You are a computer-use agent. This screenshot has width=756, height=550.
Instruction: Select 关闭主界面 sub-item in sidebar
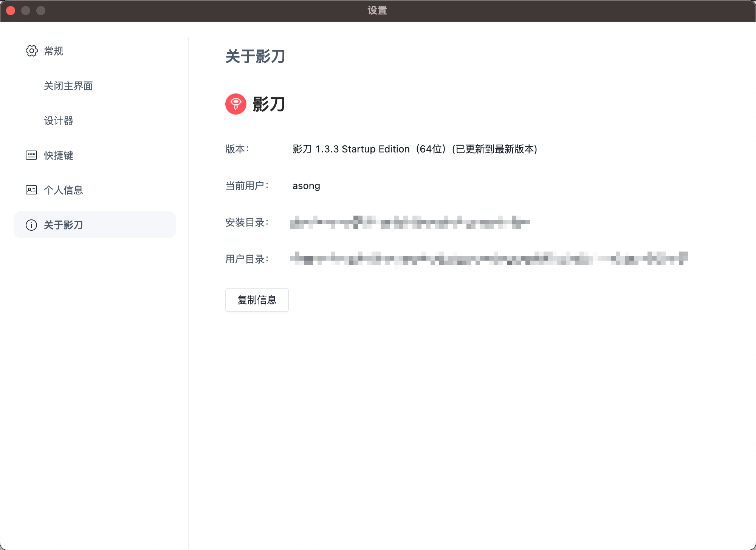[68, 86]
